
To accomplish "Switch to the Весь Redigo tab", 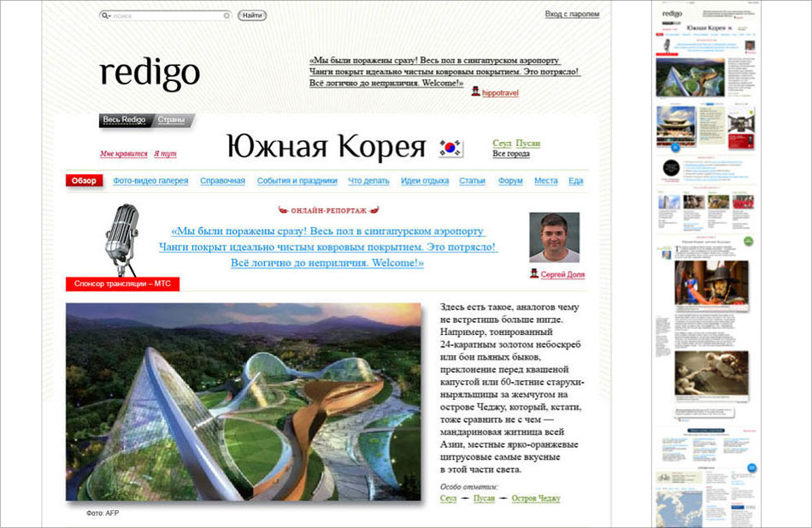I will pyautogui.click(x=125, y=120).
